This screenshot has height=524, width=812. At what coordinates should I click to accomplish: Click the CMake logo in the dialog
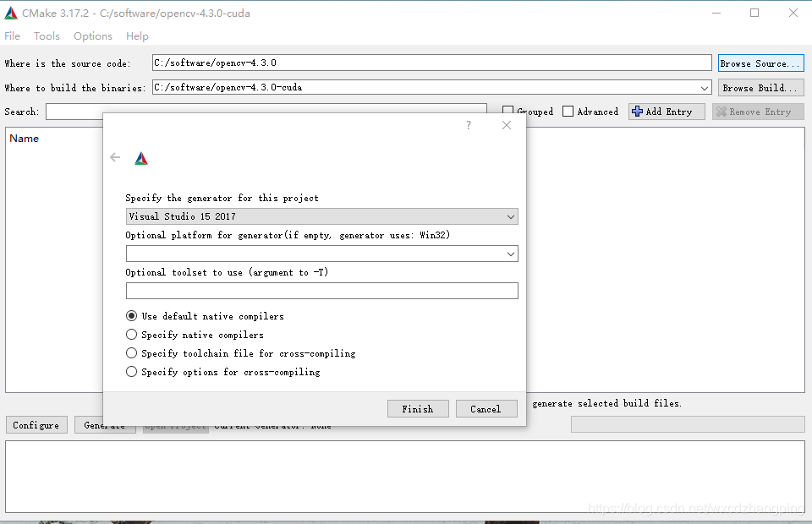tap(141, 158)
